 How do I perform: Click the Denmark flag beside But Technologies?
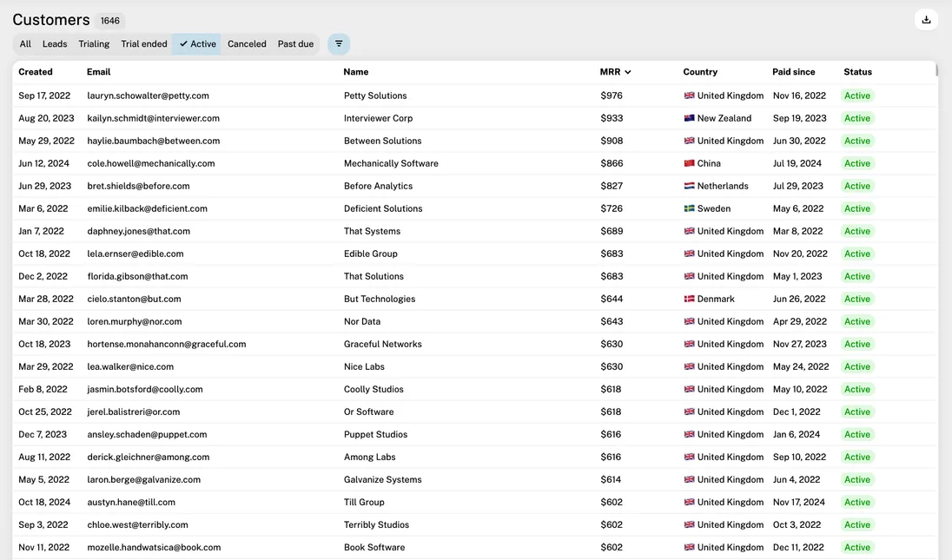point(689,298)
